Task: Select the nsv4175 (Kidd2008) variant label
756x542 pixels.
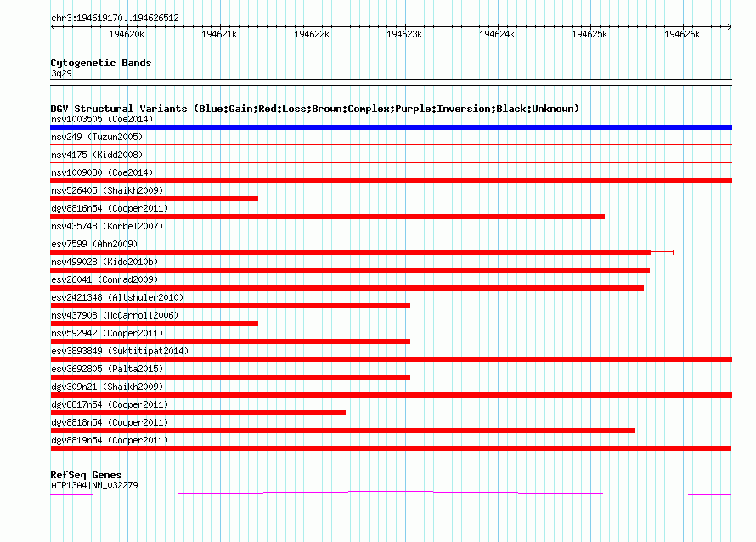Action: click(97, 155)
